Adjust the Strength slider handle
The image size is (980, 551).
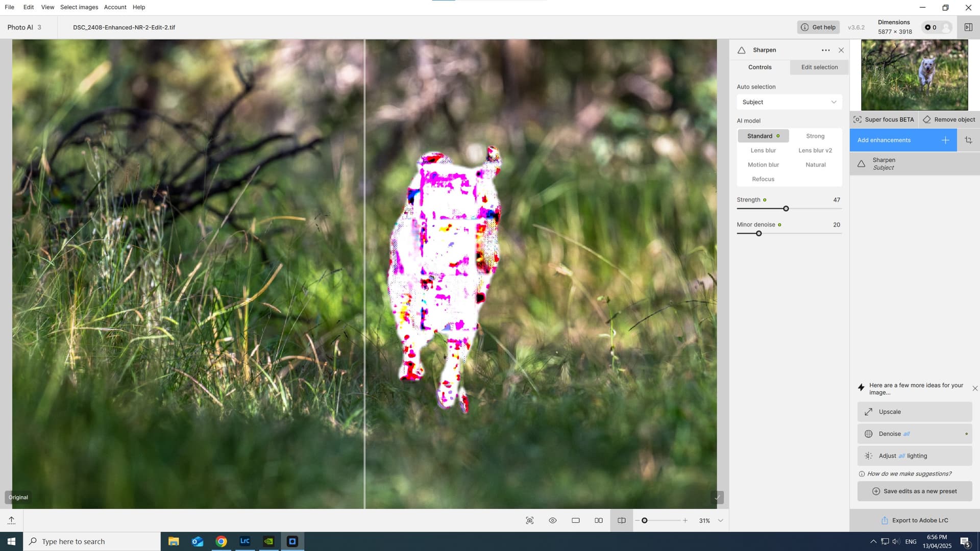(x=786, y=209)
